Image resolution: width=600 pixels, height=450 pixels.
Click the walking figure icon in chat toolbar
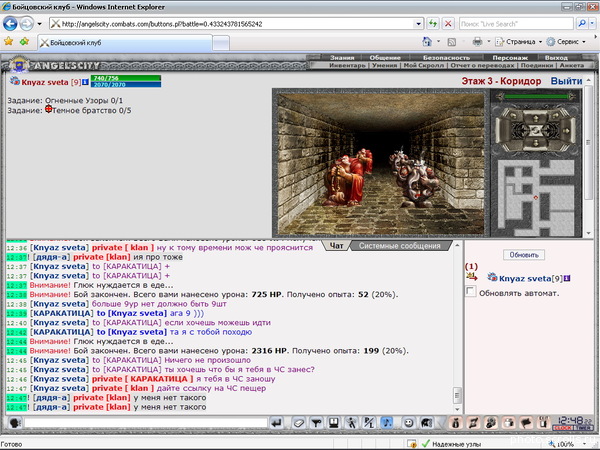[x=352, y=423]
